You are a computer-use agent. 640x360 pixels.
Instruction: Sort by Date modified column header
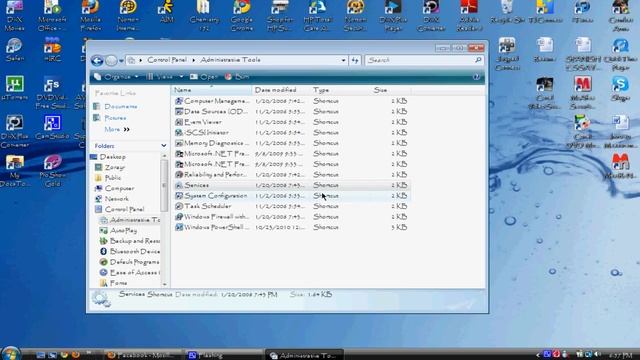pyautogui.click(x=281, y=90)
